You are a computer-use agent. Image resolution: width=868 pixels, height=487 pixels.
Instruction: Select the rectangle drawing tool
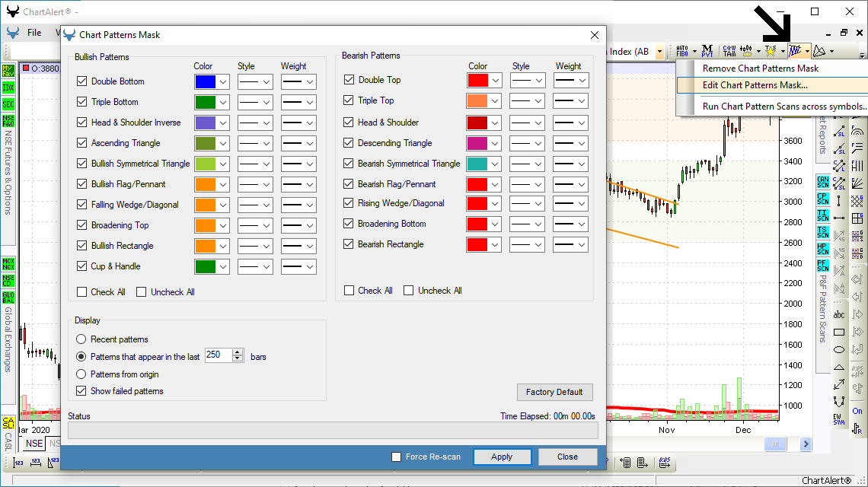(x=839, y=332)
